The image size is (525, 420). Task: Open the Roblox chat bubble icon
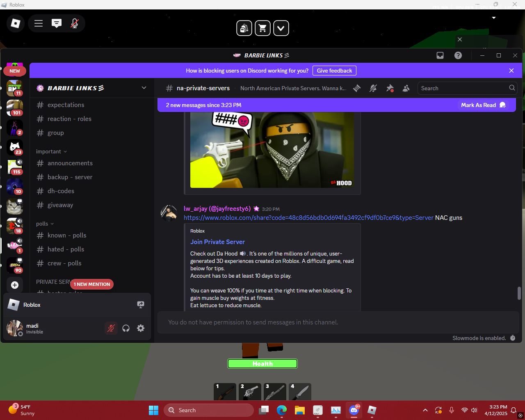(x=57, y=23)
